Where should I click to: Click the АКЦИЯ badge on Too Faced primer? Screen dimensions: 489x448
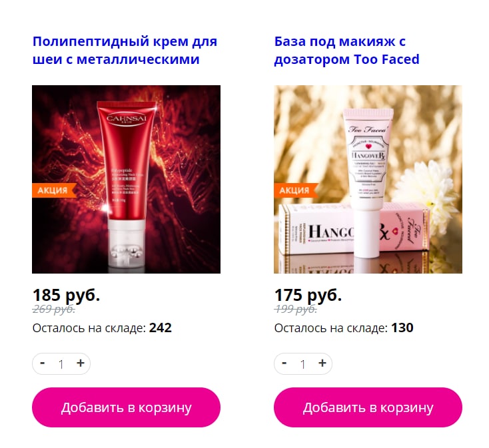pyautogui.click(x=296, y=190)
